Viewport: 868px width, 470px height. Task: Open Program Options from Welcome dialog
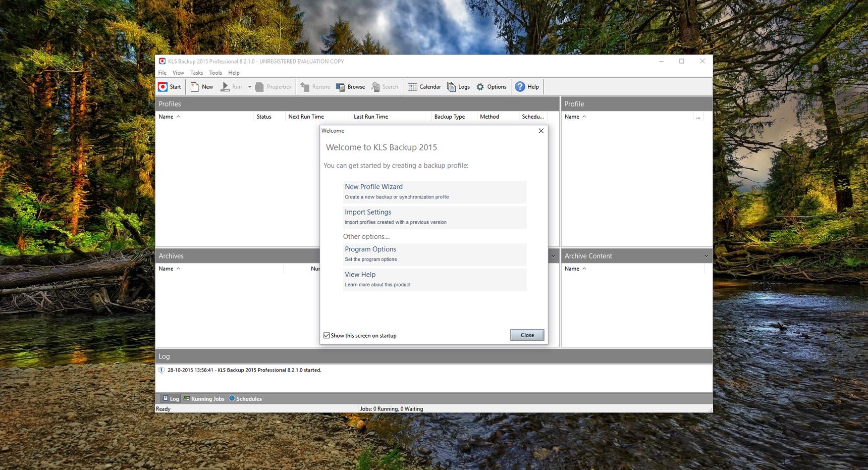point(435,254)
